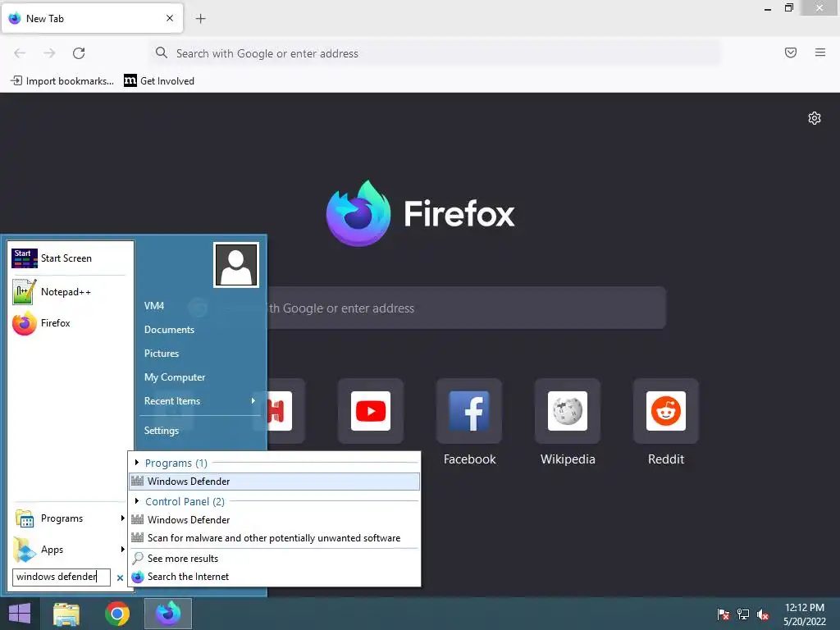Image resolution: width=840 pixels, height=630 pixels.
Task: Click the Save to Pocket icon
Action: click(791, 52)
